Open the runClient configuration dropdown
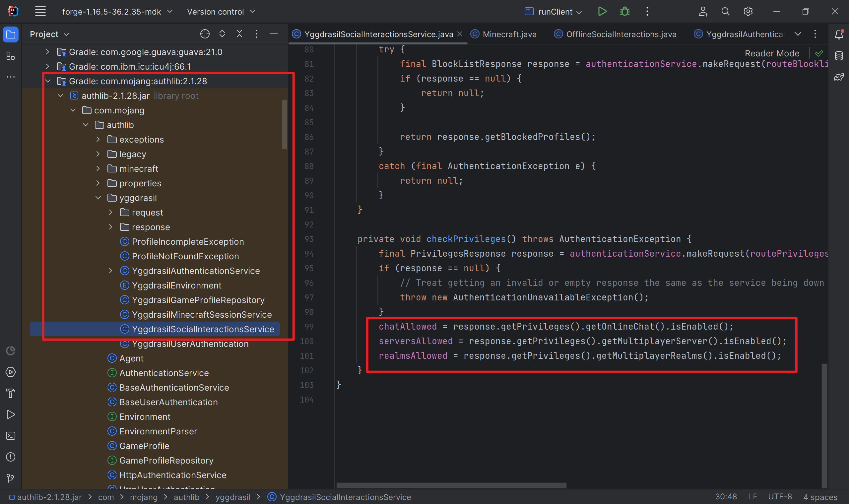The width and height of the screenshot is (849, 504). pyautogui.click(x=579, y=12)
